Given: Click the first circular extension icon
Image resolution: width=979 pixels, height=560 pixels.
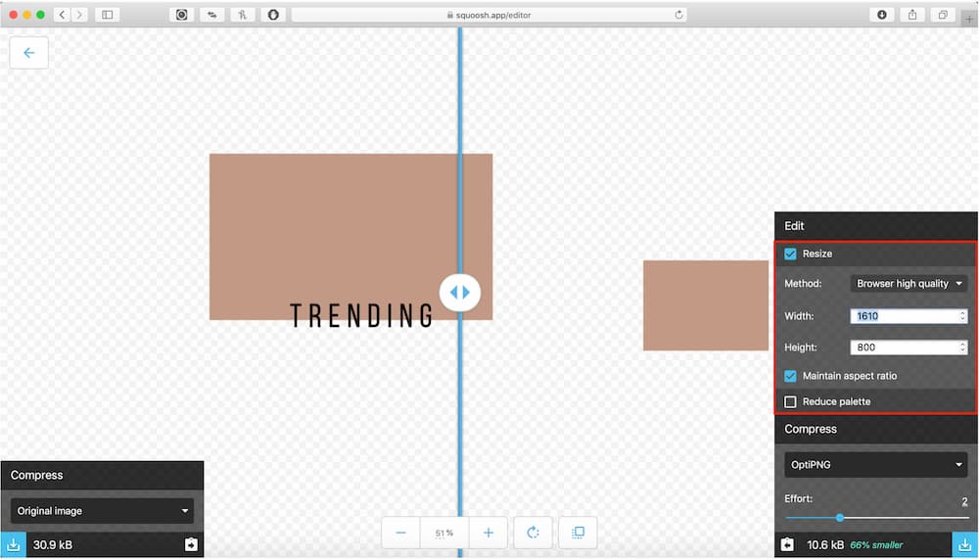Looking at the screenshot, I should tap(182, 15).
